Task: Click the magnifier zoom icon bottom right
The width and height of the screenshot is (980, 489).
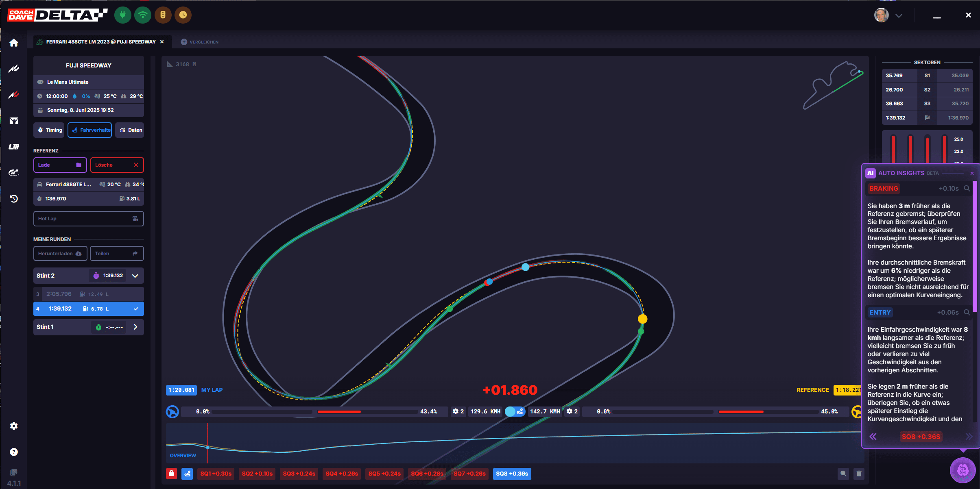Action: point(843,474)
